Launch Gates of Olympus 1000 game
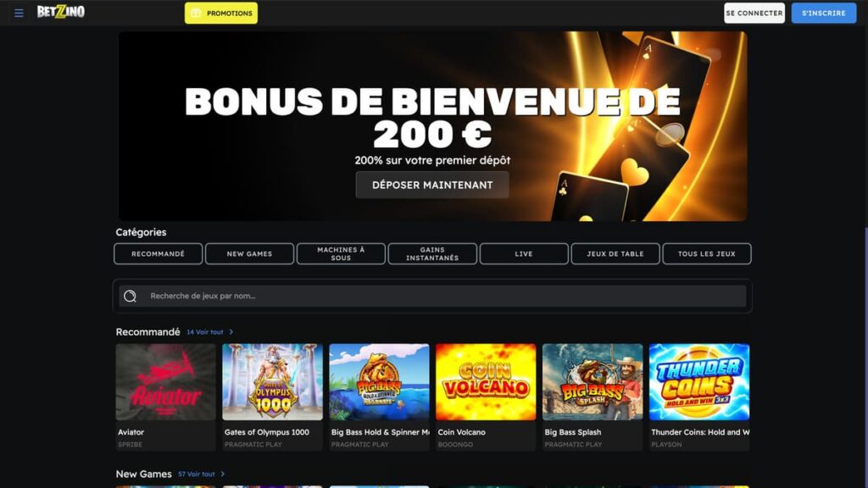868x488 pixels. point(272,382)
